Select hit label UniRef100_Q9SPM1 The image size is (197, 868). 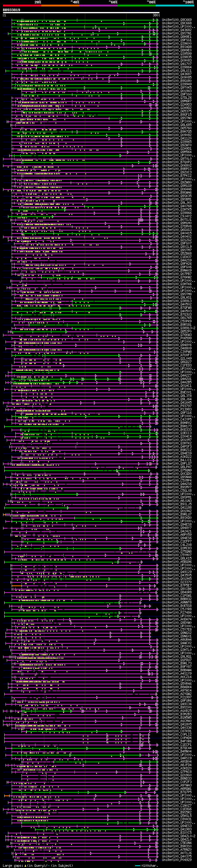pos(177,497)
